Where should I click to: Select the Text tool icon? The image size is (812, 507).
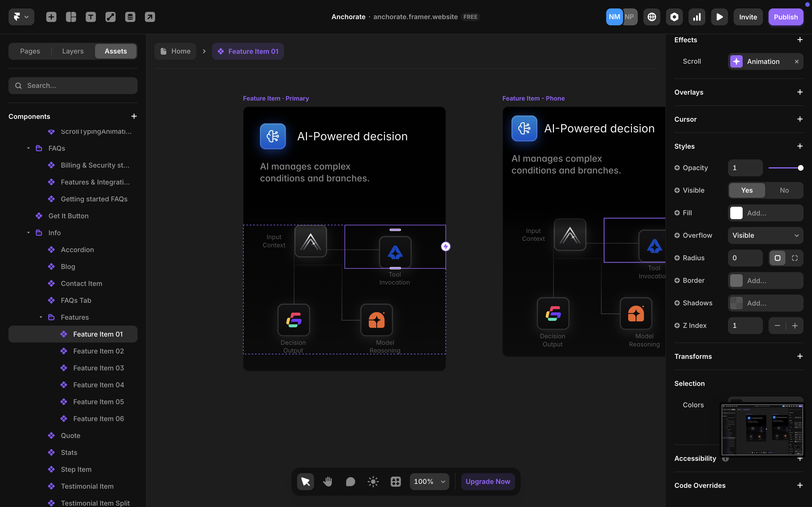click(91, 17)
